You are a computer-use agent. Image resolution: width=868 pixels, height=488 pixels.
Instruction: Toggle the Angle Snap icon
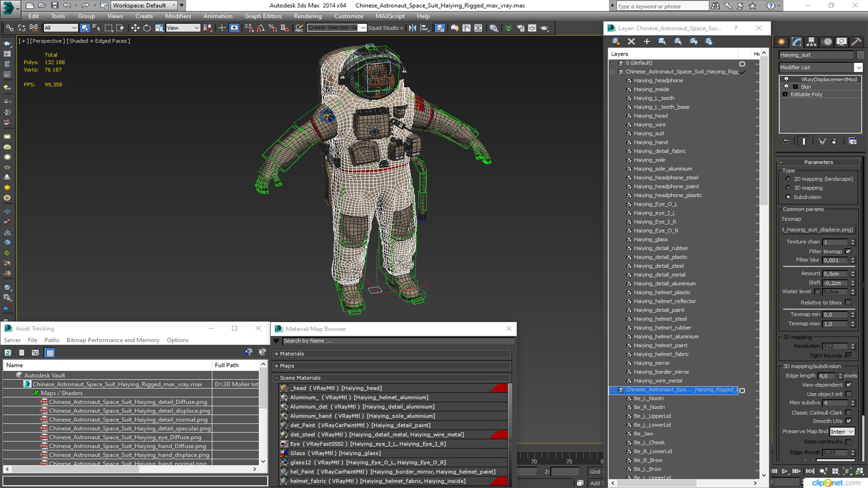pos(261,28)
